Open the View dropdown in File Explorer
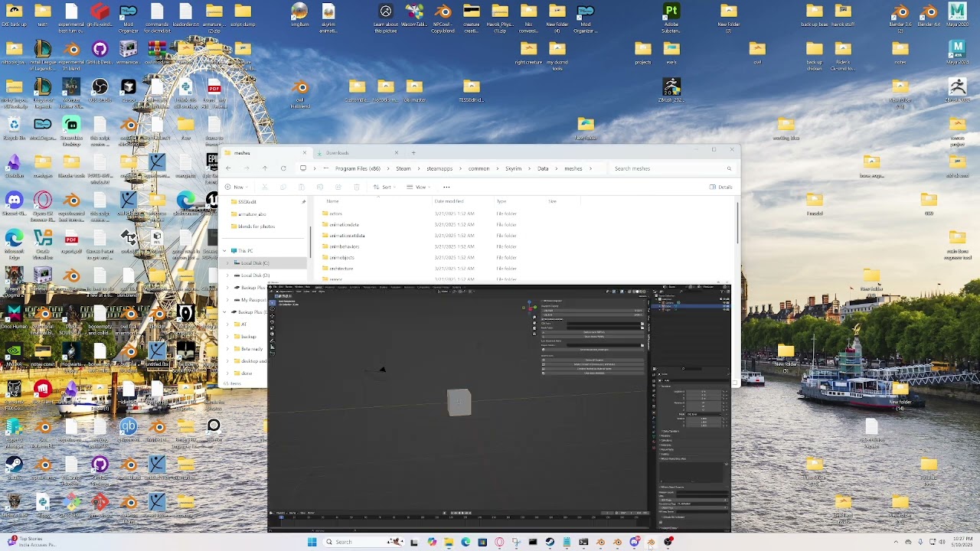Image resolution: width=980 pixels, height=551 pixels. click(x=420, y=187)
